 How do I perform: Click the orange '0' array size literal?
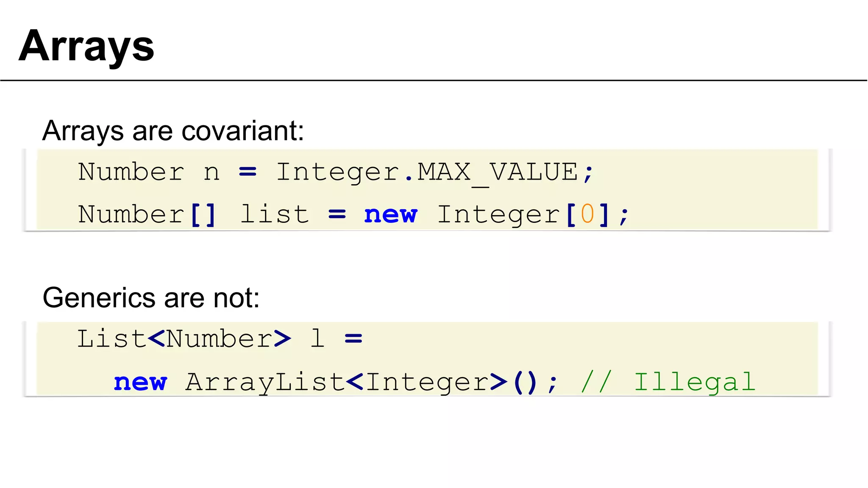(x=587, y=213)
